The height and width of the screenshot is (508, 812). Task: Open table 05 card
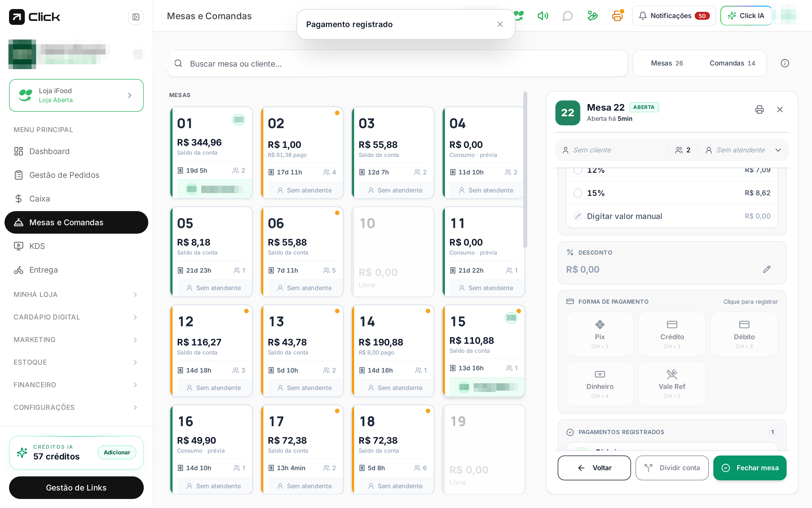coord(211,252)
